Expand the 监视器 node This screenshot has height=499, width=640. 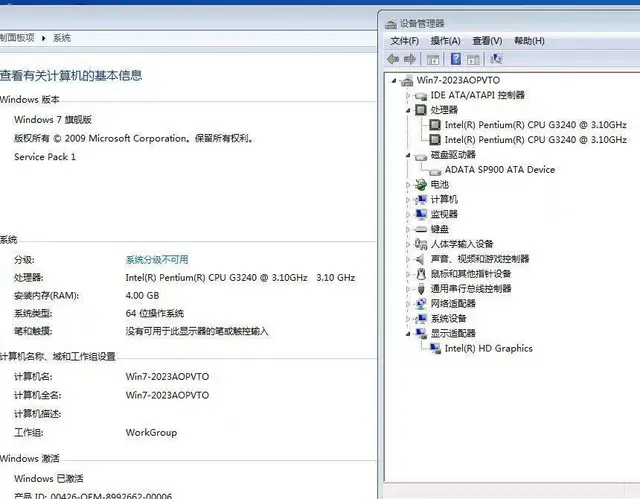[x=408, y=215]
